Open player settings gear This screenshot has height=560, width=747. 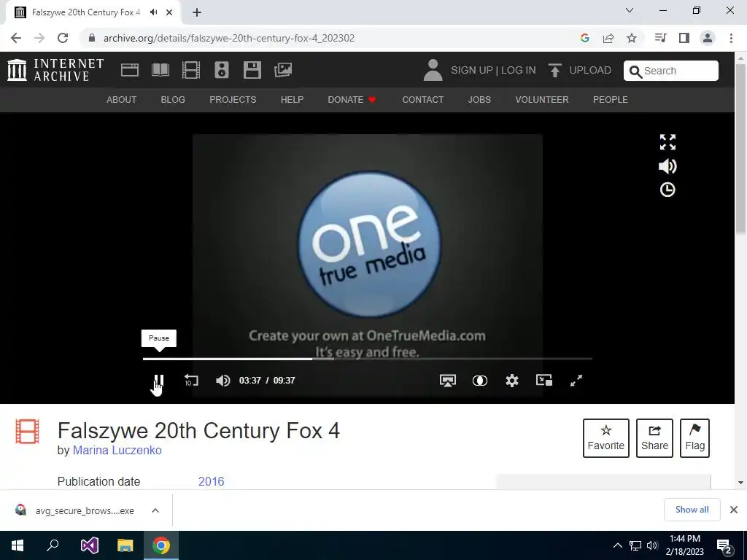coord(511,381)
